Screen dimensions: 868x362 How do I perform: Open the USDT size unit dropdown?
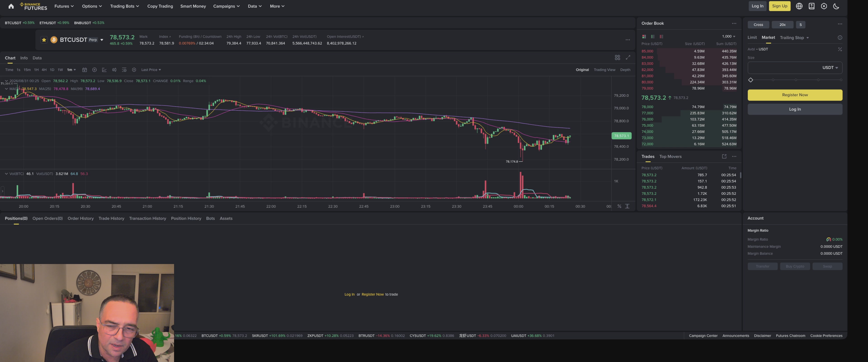830,68
